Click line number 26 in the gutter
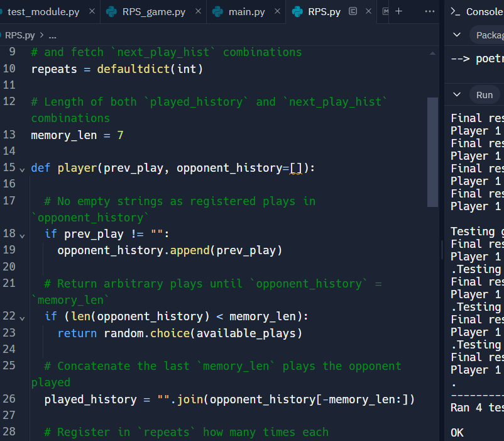Viewport: 504px width, 441px height. [9, 399]
